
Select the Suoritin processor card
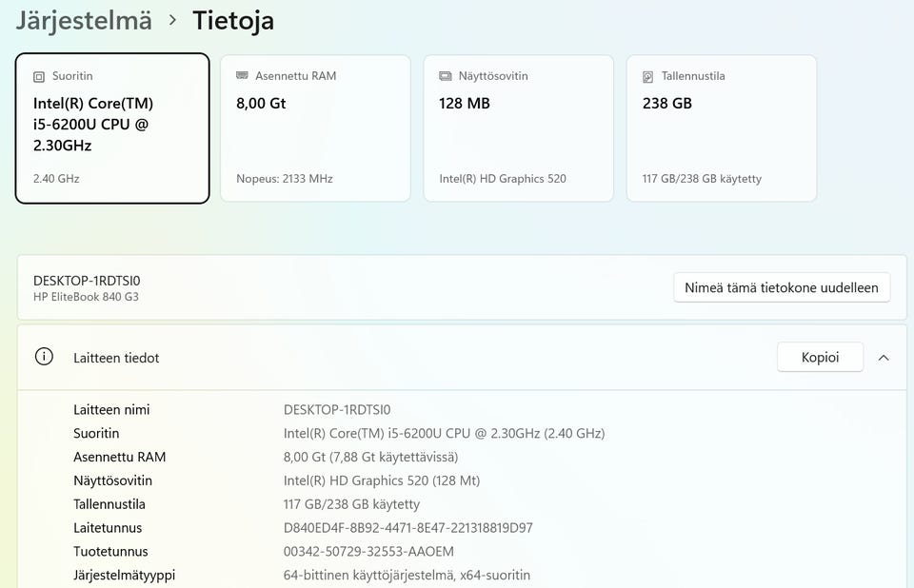[112, 128]
